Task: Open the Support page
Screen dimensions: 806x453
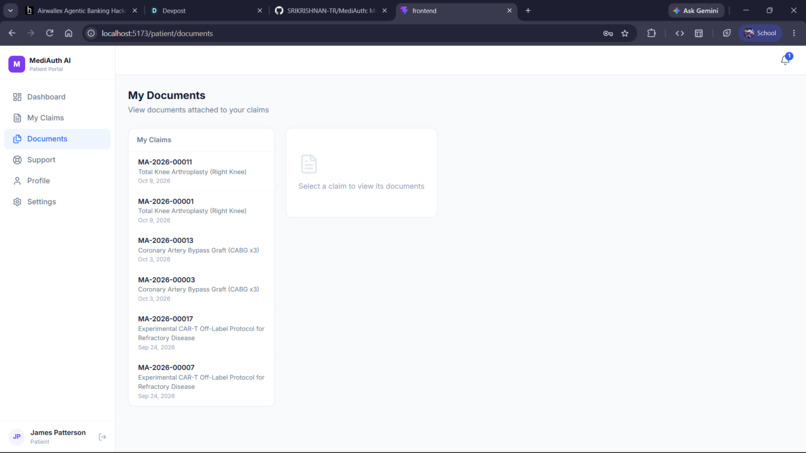Action: [x=57, y=160]
